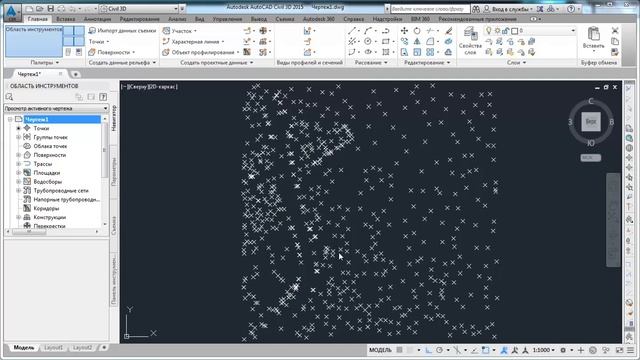Click Вход в службы sign-in button
This screenshot has height=360, width=640.
pyautogui.click(x=508, y=9)
